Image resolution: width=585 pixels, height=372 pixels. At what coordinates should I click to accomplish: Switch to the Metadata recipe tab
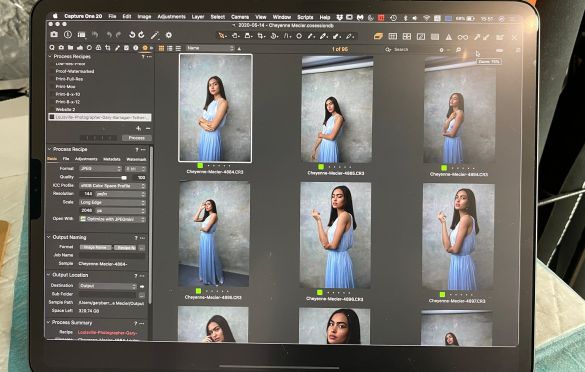click(112, 159)
